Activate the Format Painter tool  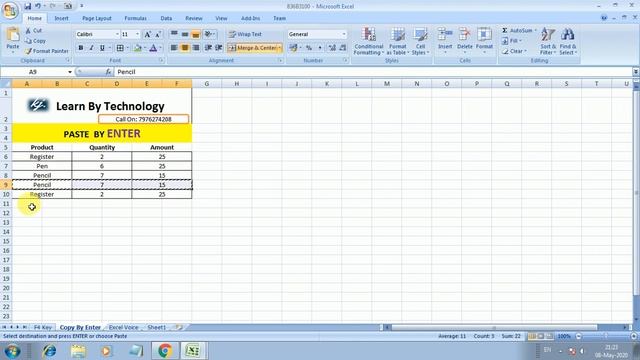[x=47, y=51]
